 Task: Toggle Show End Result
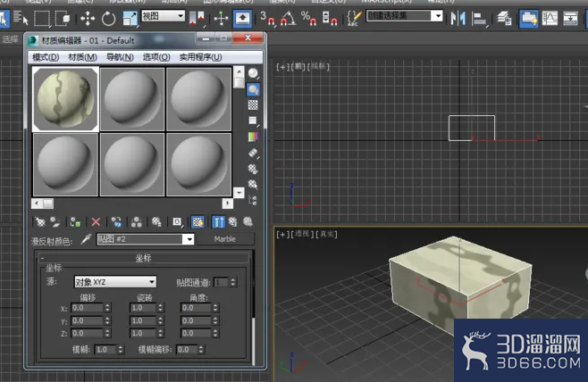coord(218,222)
